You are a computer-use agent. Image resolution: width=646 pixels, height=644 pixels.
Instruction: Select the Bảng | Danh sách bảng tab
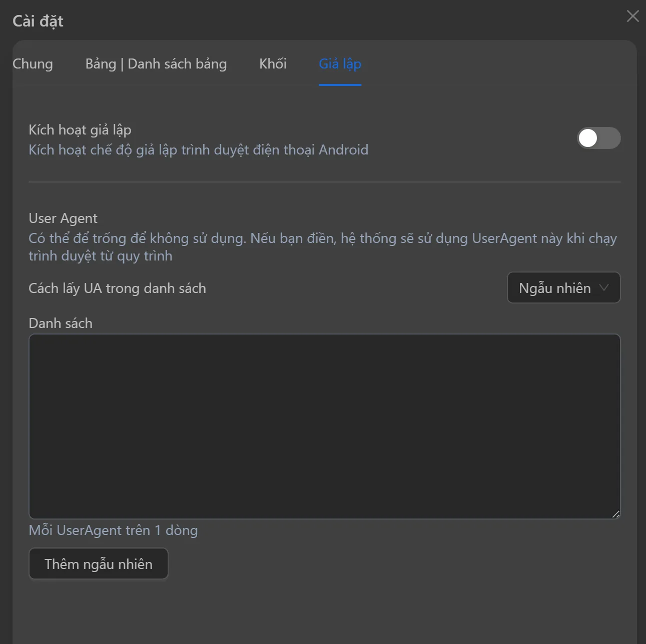156,63
